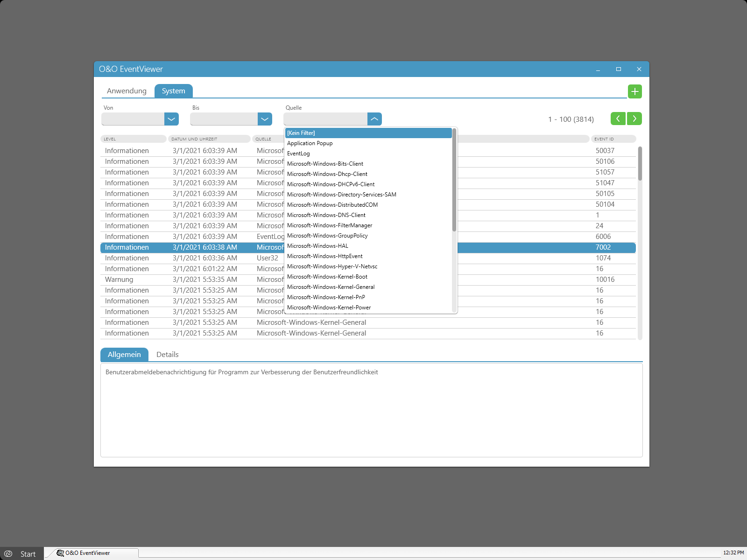
Task: Select the event row with ID 50037
Action: (x=368, y=151)
